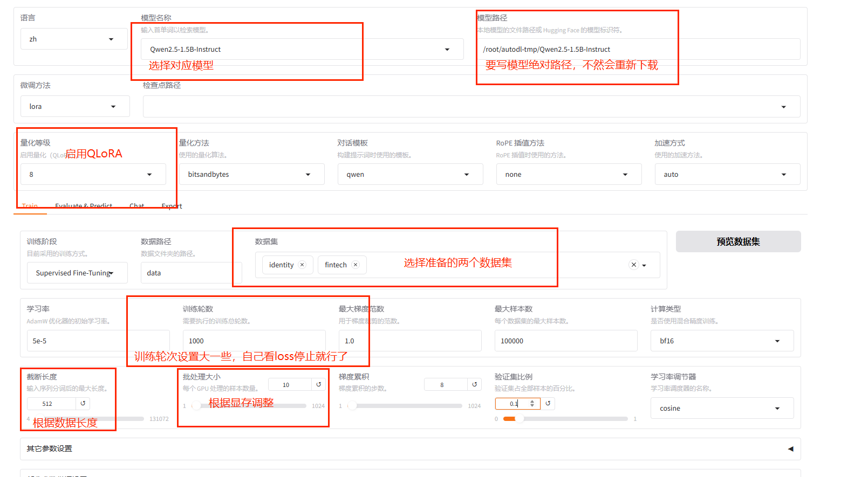Reset the 验证集比例 value to default
Image resolution: width=868 pixels, height=477 pixels.
548,403
